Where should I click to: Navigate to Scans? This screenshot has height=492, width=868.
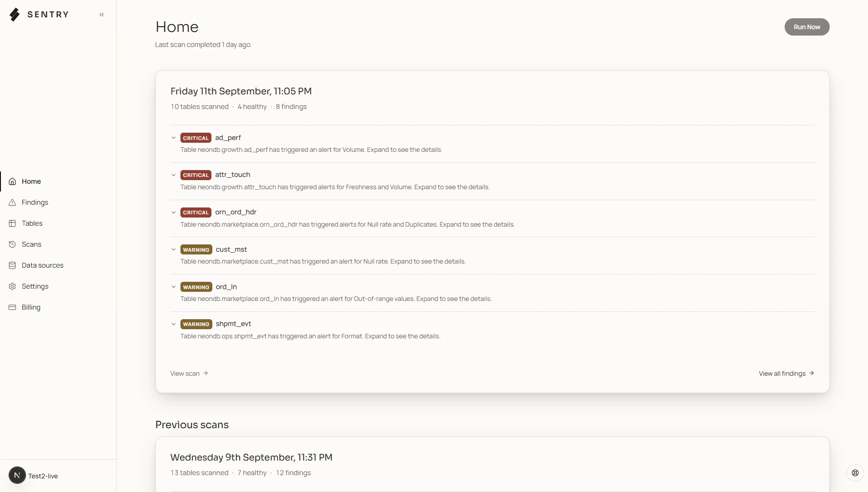[x=58, y=244]
